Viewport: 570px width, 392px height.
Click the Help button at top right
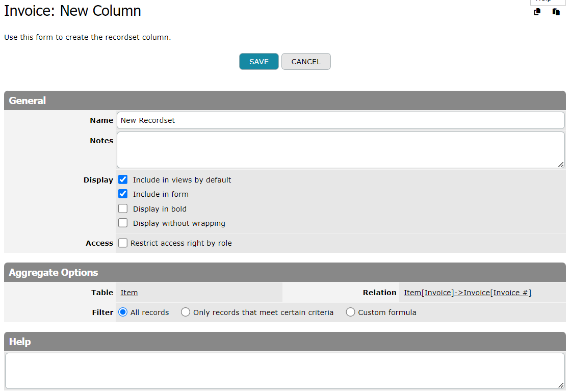tap(548, 2)
